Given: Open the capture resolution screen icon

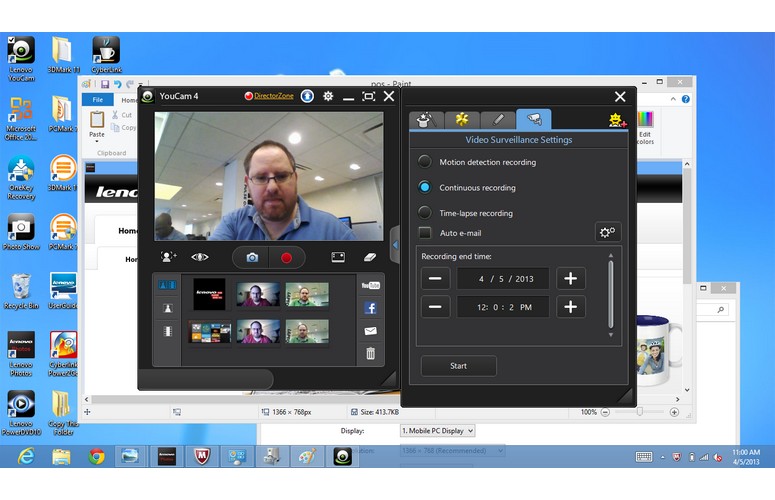Looking at the screenshot, I should [338, 257].
